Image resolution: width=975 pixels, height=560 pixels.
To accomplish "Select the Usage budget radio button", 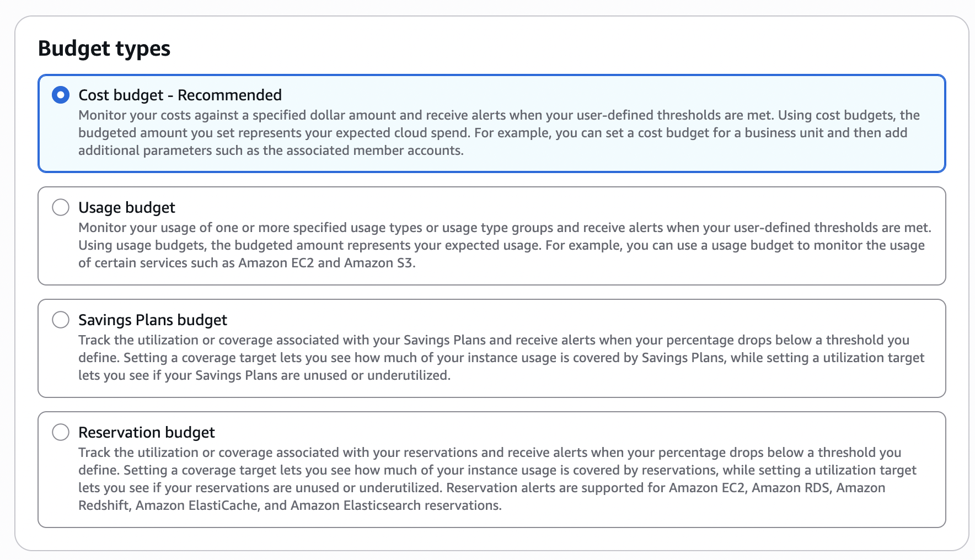I will click(x=61, y=207).
